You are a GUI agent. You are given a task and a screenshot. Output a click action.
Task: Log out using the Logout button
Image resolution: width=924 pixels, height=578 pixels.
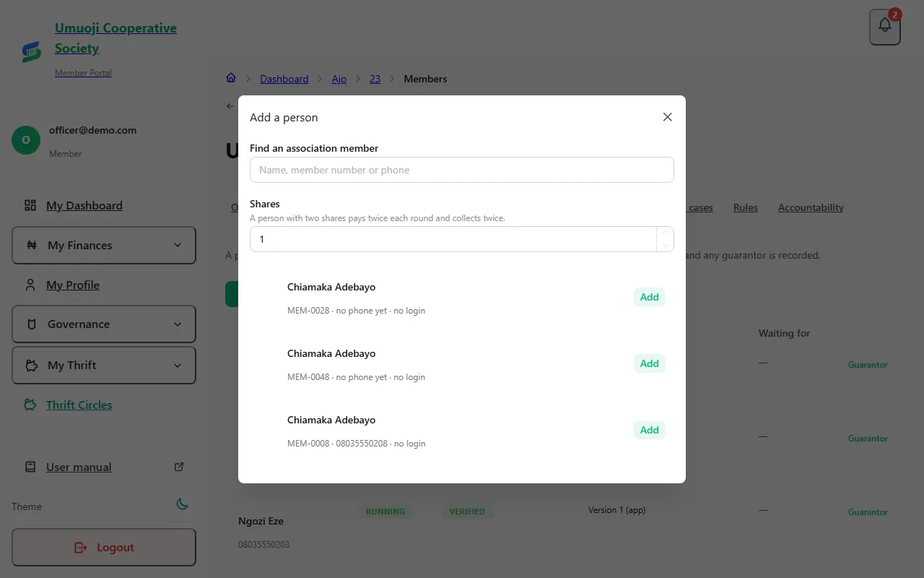coord(104,547)
